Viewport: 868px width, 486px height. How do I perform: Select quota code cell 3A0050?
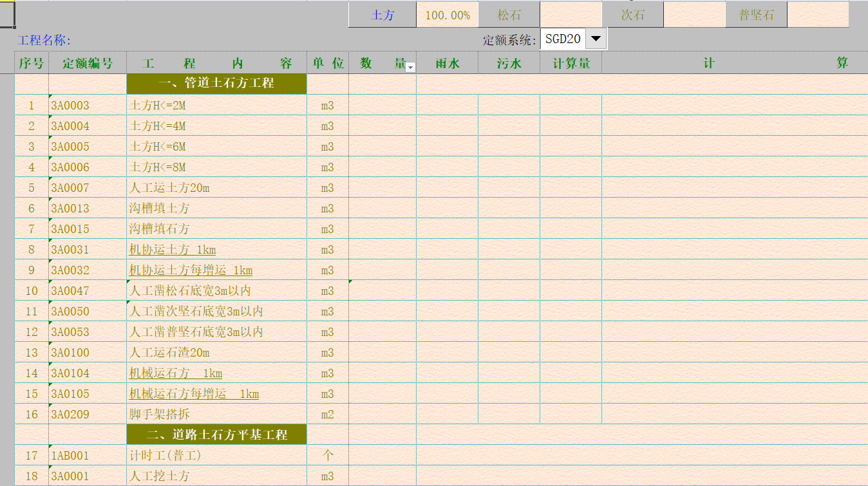tap(88, 312)
